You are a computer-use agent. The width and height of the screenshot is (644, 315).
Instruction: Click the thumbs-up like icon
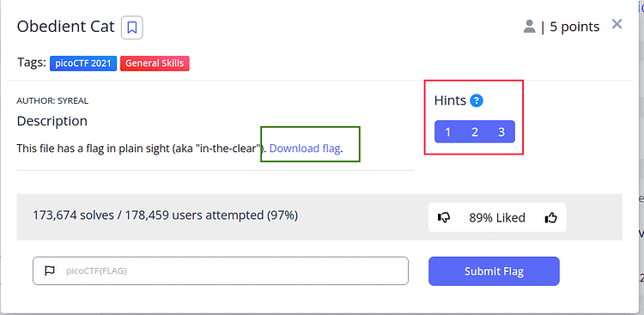[x=550, y=217]
